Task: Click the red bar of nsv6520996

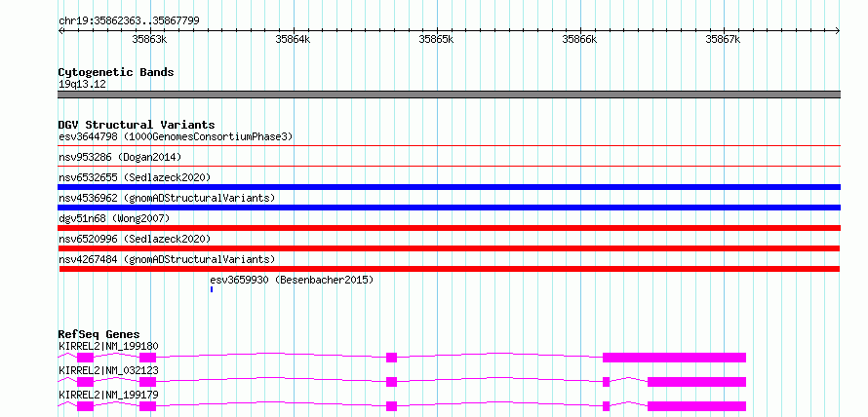Action: click(x=449, y=248)
